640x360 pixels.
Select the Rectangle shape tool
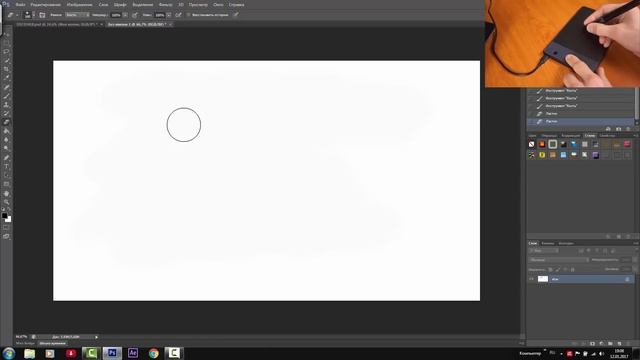pyautogui.click(x=7, y=184)
